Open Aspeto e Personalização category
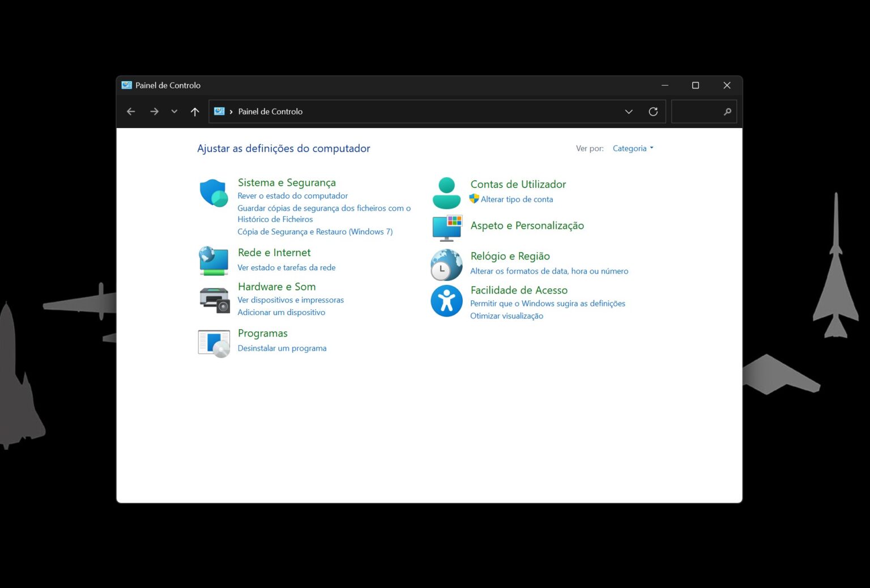 click(x=527, y=225)
